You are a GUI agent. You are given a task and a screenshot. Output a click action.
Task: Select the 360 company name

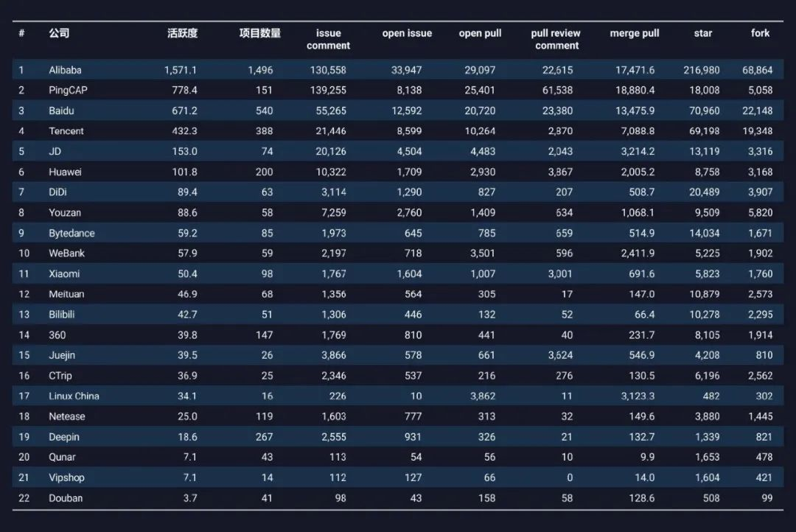[x=57, y=335]
